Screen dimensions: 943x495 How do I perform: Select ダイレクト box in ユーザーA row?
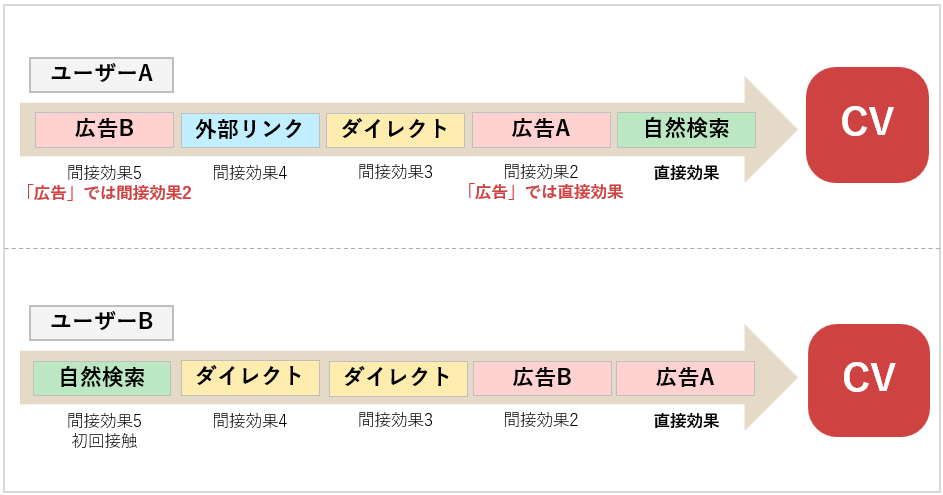click(x=395, y=129)
